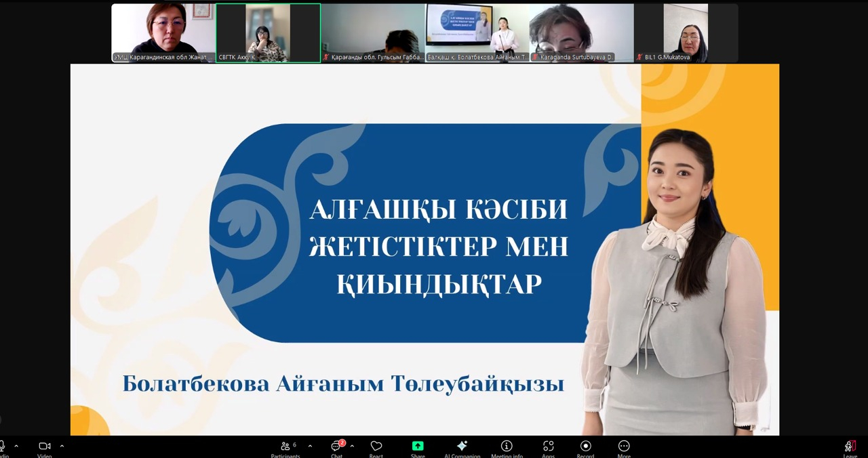Viewport: 868px width, 458px height.
Task: Open the More options ellipsis icon
Action: (623, 446)
